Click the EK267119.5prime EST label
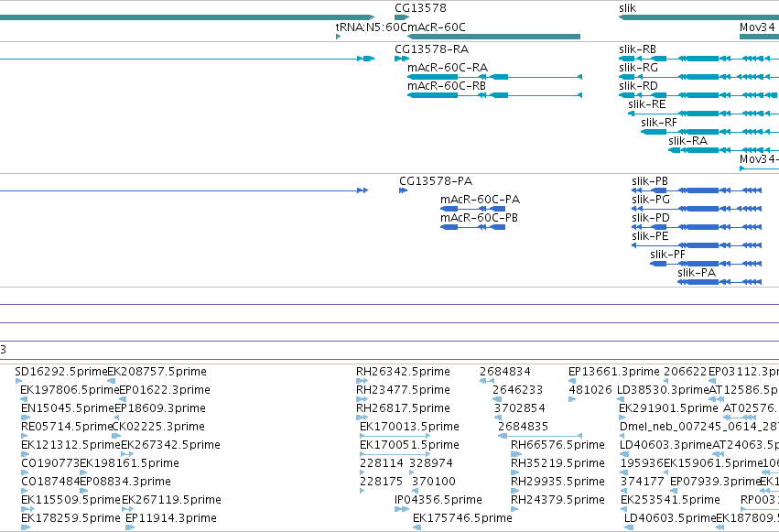This screenshot has height=532, width=779. 171,500
